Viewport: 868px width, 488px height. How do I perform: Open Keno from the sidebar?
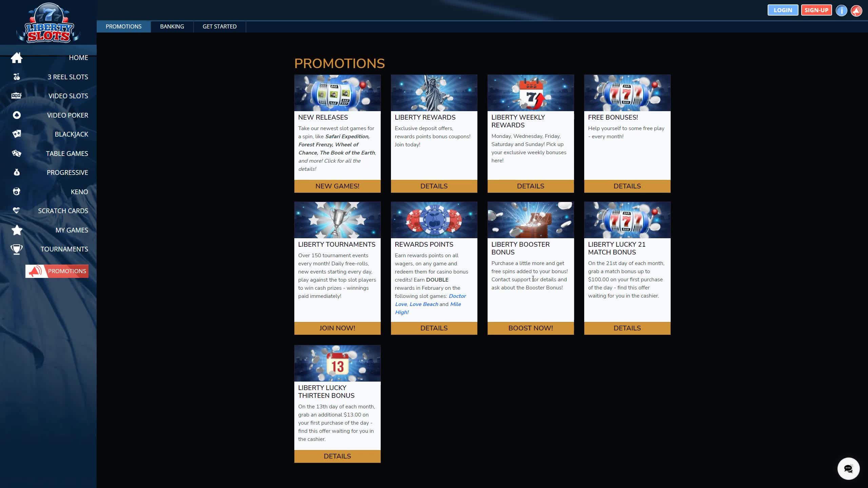tap(79, 192)
